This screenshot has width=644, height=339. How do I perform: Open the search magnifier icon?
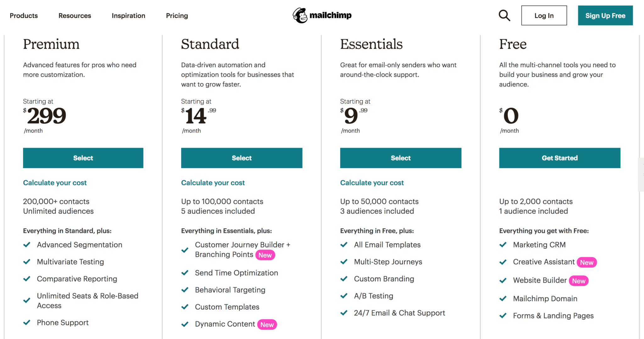[x=504, y=15]
